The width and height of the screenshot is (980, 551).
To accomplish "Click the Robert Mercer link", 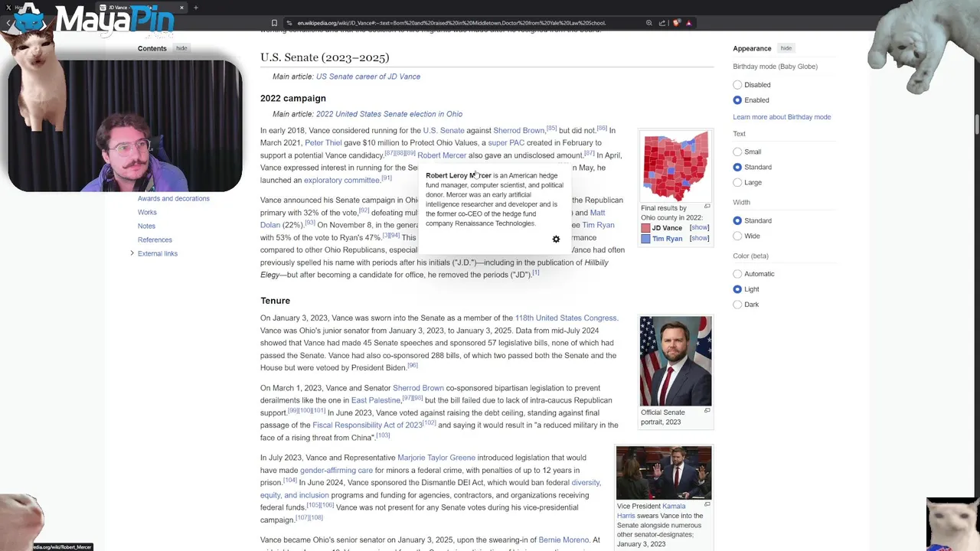I will coord(442,155).
